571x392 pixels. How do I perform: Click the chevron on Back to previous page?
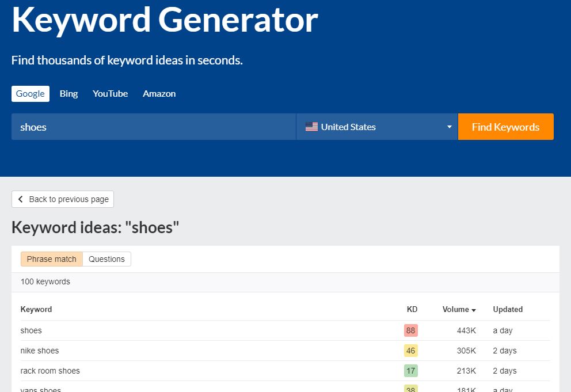tap(20, 199)
